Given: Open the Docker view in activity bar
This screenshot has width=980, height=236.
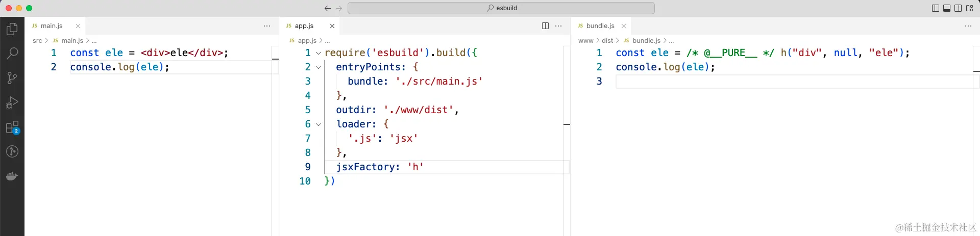Looking at the screenshot, I should coord(12,176).
